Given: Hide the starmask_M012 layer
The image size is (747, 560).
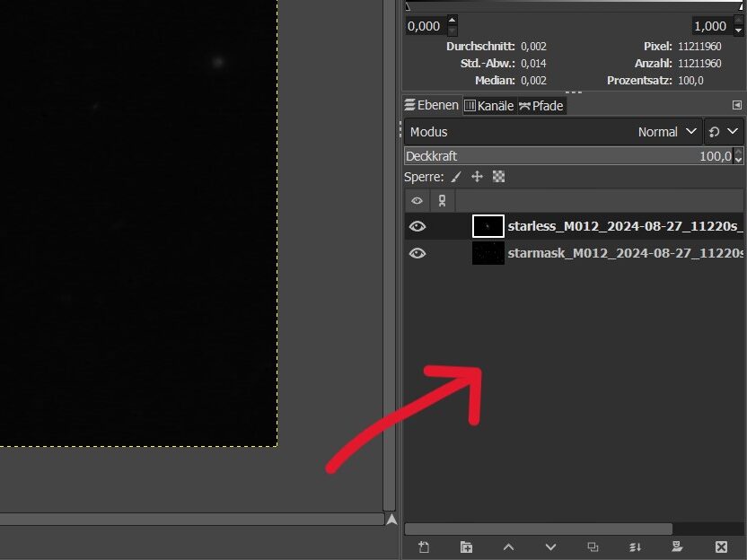Looking at the screenshot, I should click(417, 253).
